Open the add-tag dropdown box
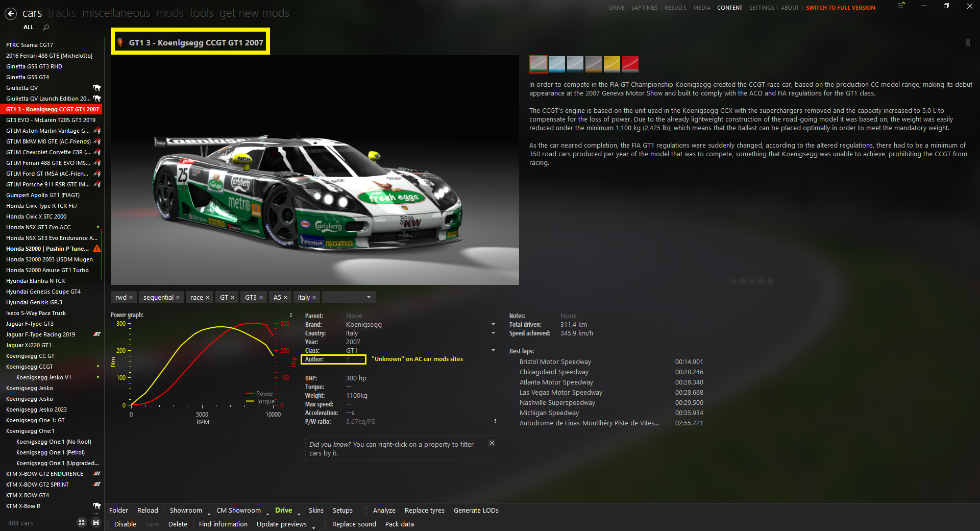Viewport: 980px width, 531px height. (x=349, y=297)
